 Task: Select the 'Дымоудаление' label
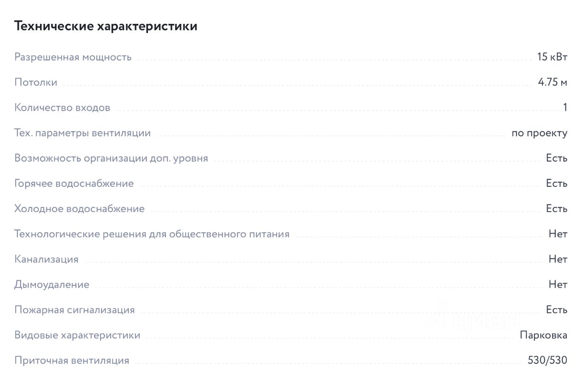point(52,285)
